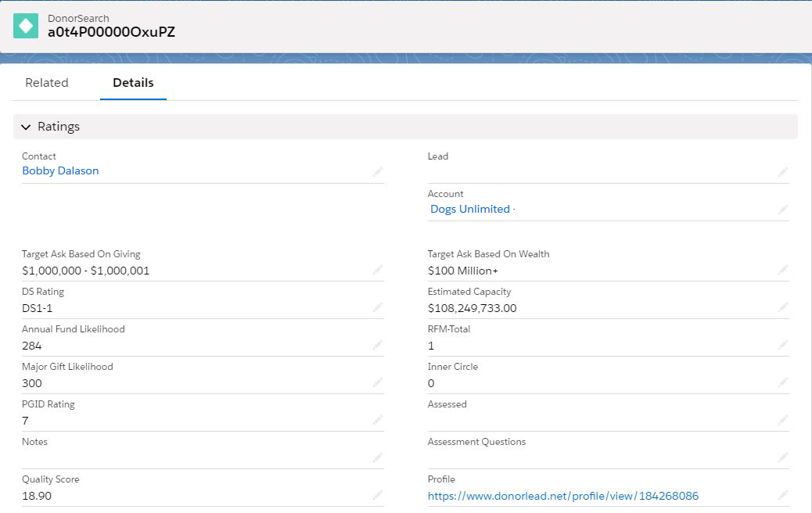Edit the Estimated Capacity value pencil

[x=783, y=307]
